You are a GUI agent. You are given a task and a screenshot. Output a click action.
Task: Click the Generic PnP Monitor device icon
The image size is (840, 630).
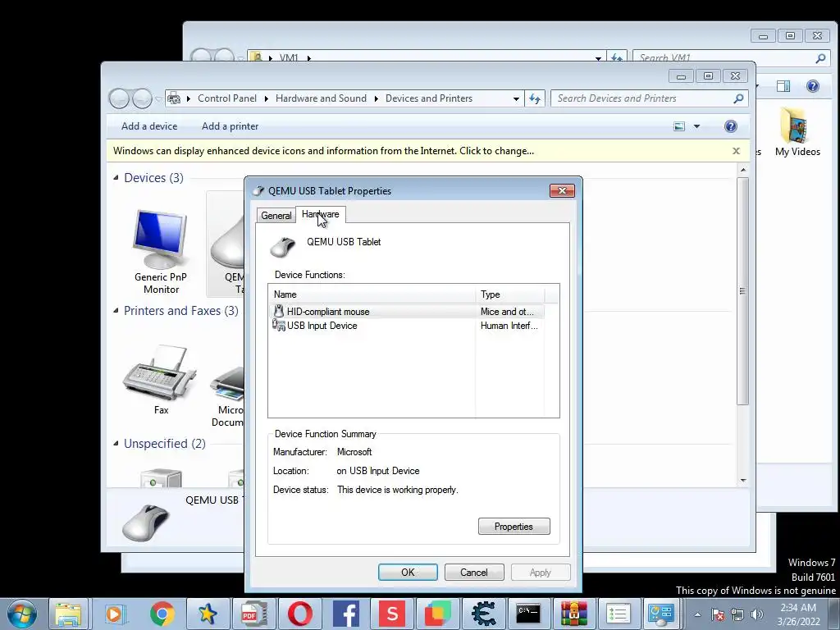(161, 239)
